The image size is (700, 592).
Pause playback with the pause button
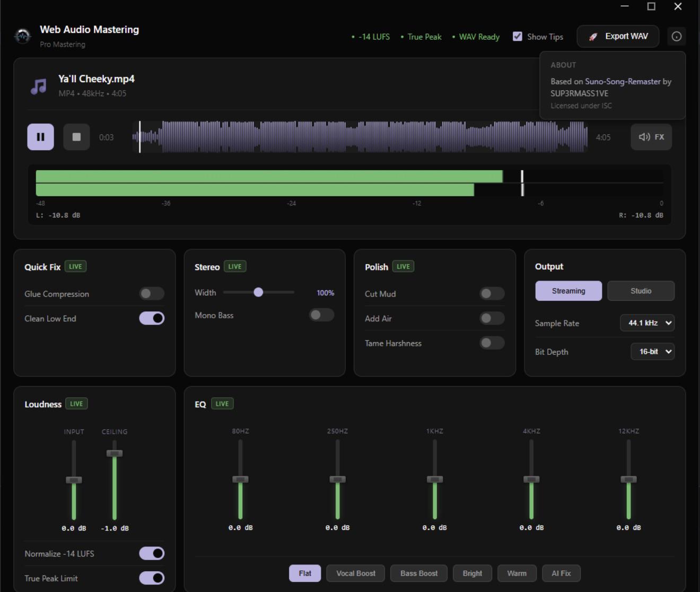[40, 137]
